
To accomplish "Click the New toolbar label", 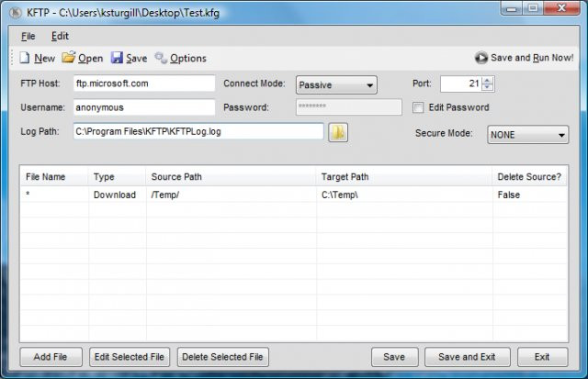I will click(x=45, y=59).
